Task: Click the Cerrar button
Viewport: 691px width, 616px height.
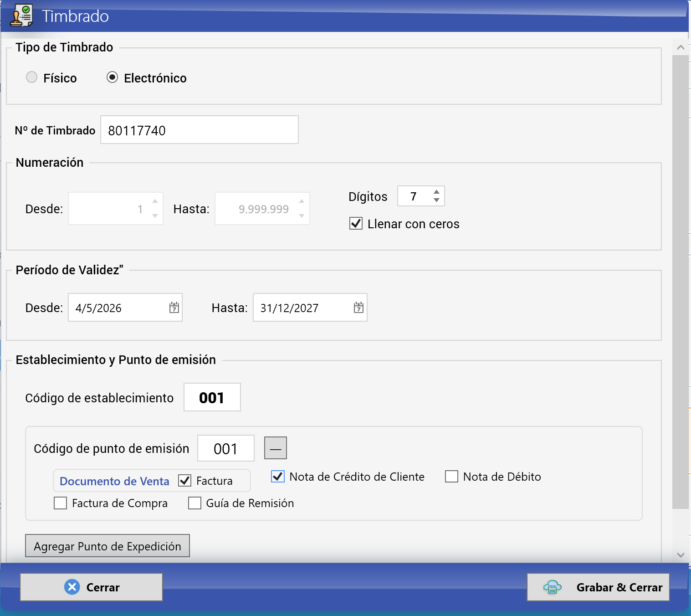Action: (92, 587)
